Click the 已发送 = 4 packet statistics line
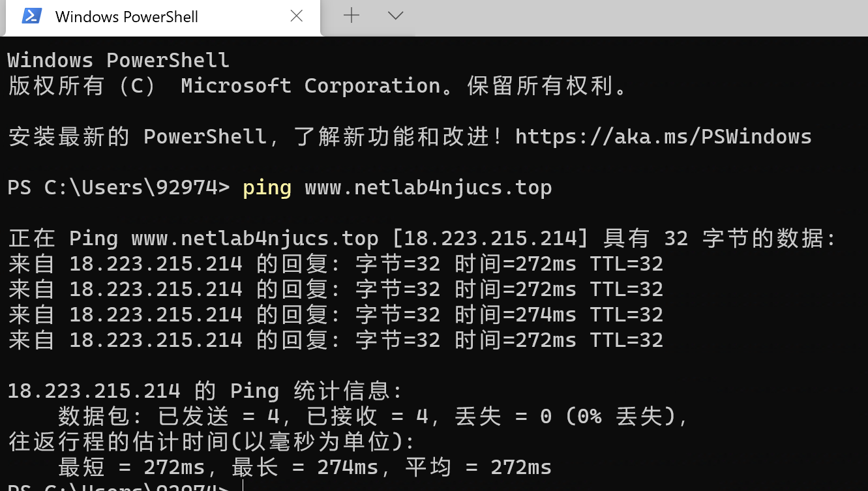 (373, 417)
